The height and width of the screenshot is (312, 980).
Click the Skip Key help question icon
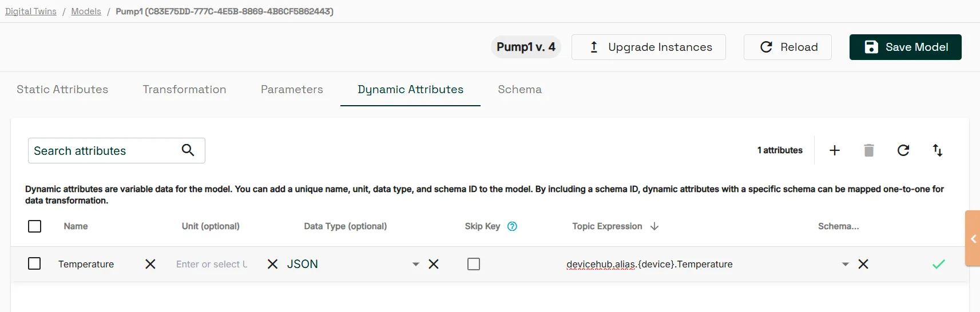[513, 226]
